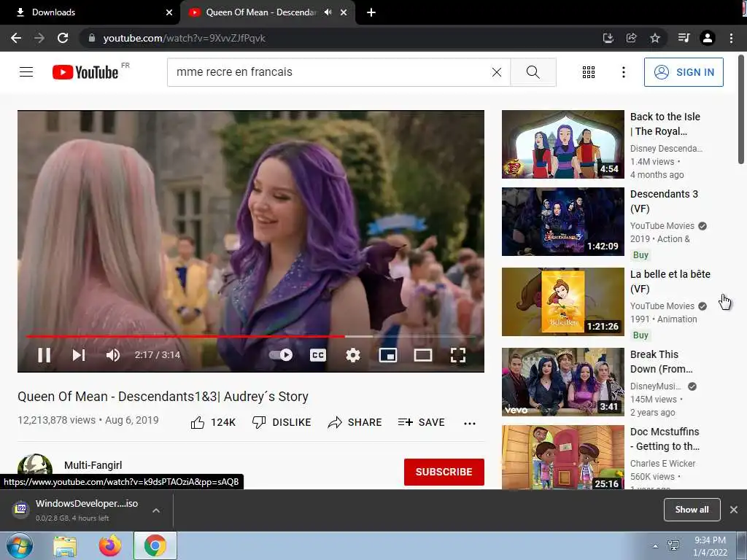Mute the tab via speaker icon
This screenshot has width=747, height=560.
(x=328, y=12)
